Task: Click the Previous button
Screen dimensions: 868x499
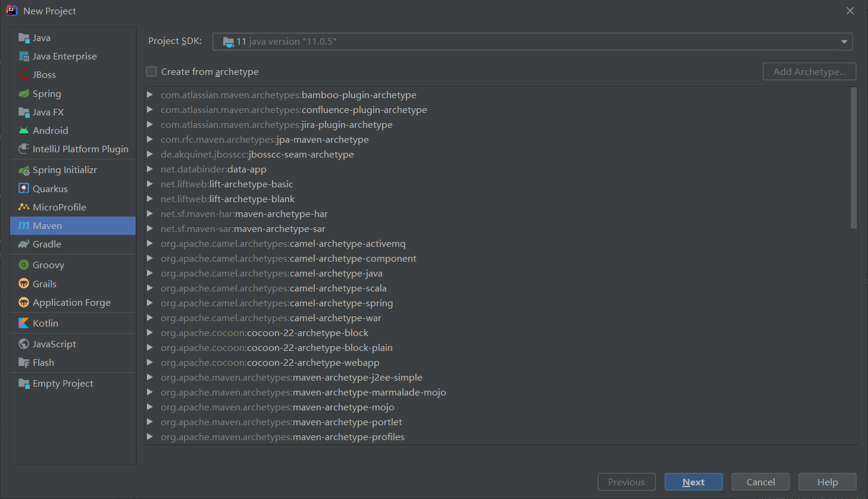Action: [x=626, y=482]
